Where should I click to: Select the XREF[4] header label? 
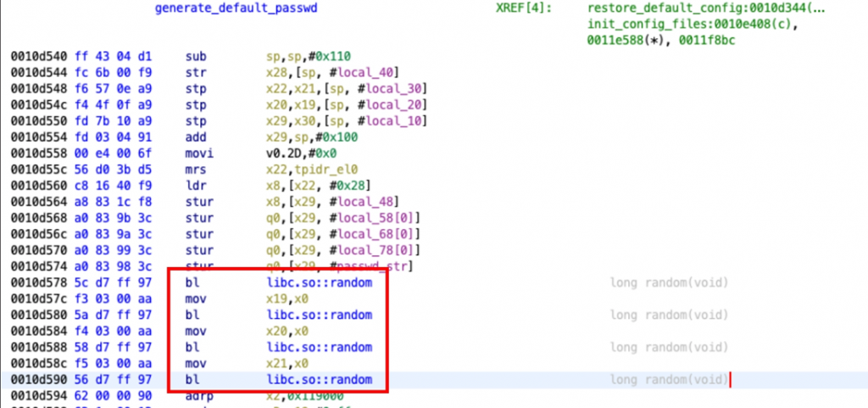pos(523,8)
